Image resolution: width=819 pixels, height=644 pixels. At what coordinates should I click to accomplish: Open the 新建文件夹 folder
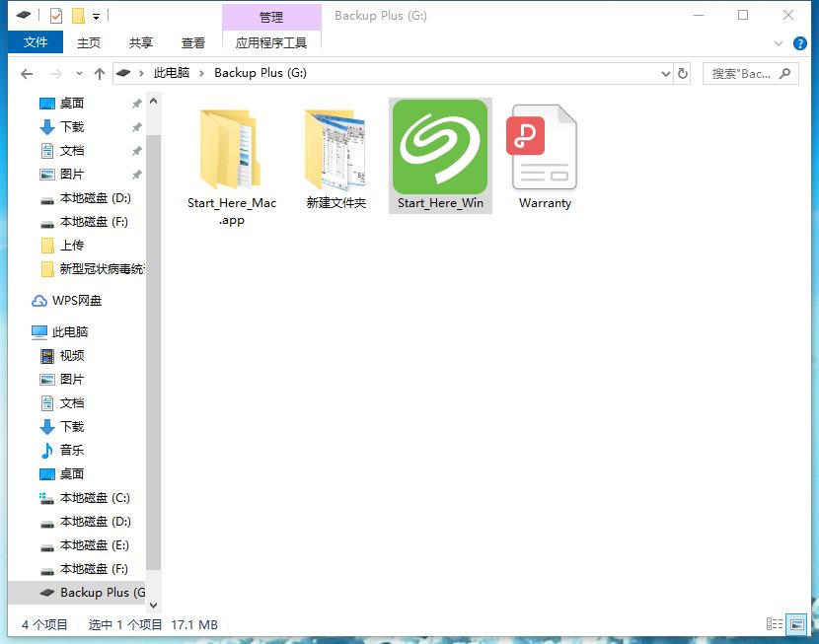click(335, 148)
